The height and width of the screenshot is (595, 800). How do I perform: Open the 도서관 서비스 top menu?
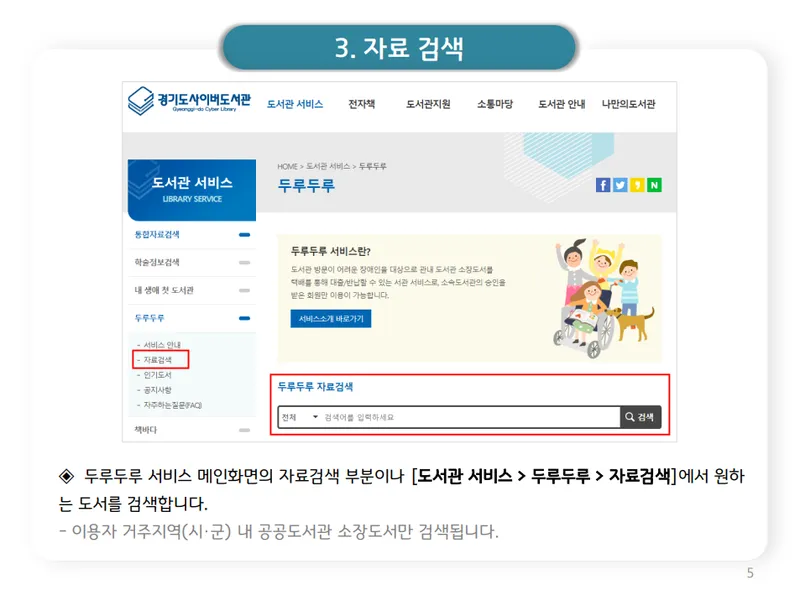click(295, 104)
